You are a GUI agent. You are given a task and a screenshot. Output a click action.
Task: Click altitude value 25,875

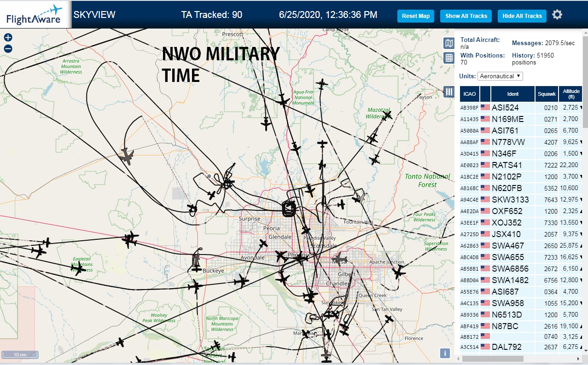[x=569, y=246]
